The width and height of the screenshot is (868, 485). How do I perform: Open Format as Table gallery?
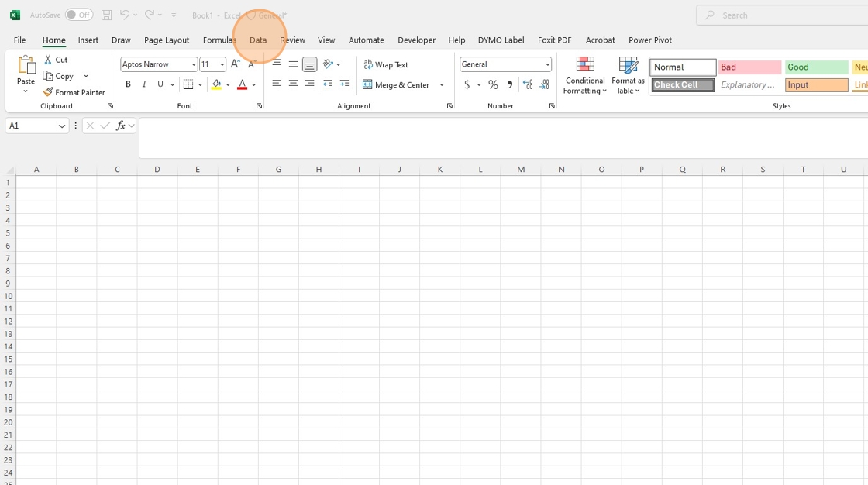click(628, 75)
